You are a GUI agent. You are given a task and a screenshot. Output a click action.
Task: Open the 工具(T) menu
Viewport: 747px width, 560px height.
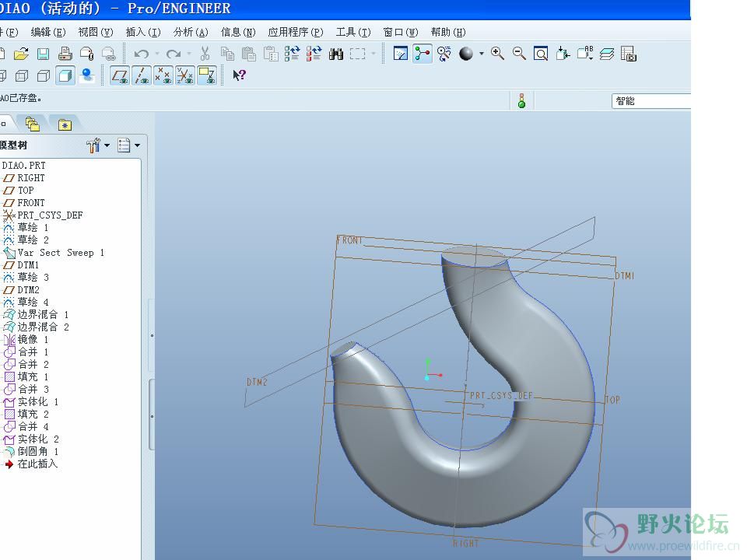353,32
